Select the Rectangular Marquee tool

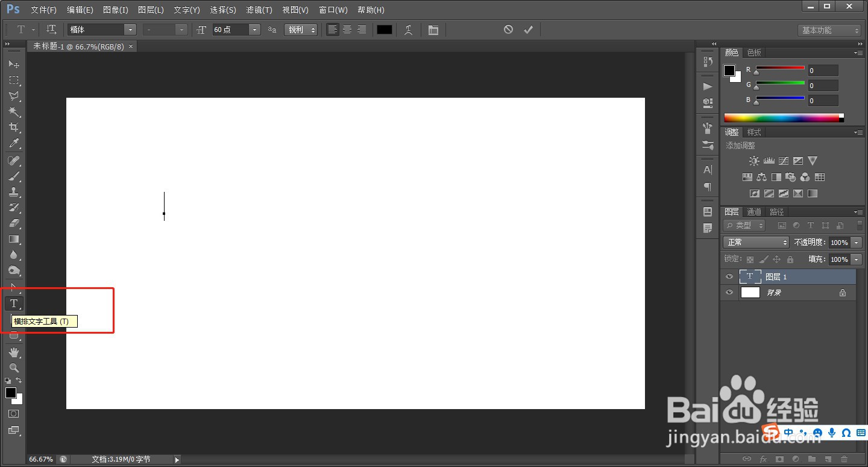pyautogui.click(x=14, y=80)
